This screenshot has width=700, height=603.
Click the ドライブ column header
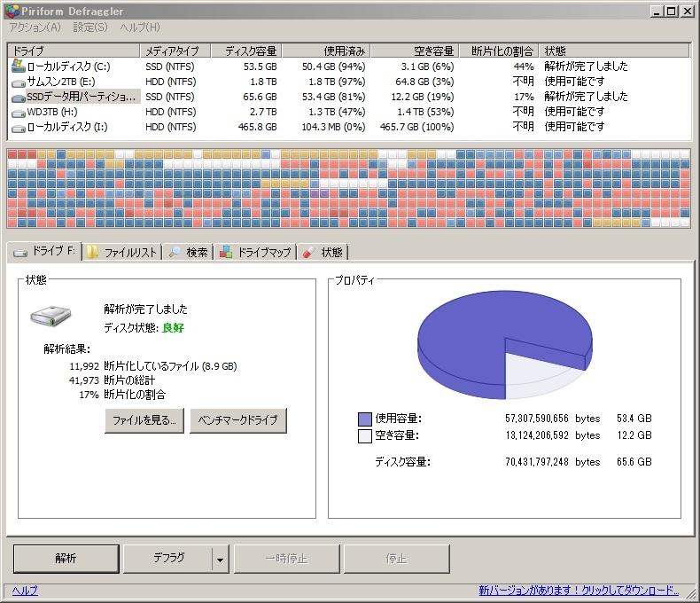(74, 51)
